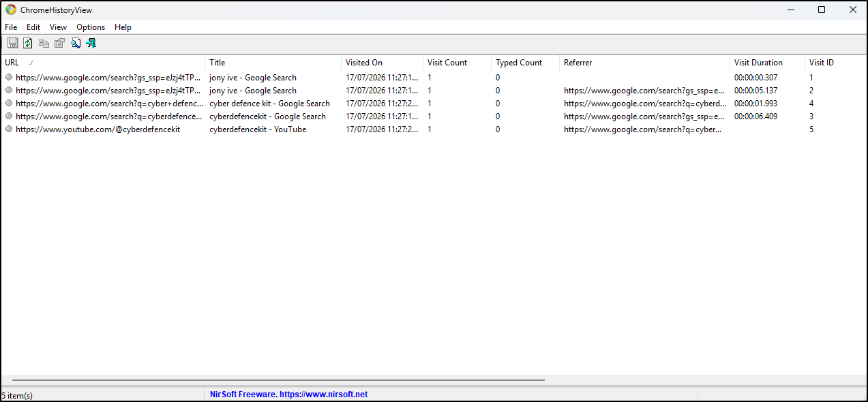Click the row icon beside the youtube.com URL
Image resolution: width=868 pixels, height=402 pixels.
(x=9, y=129)
